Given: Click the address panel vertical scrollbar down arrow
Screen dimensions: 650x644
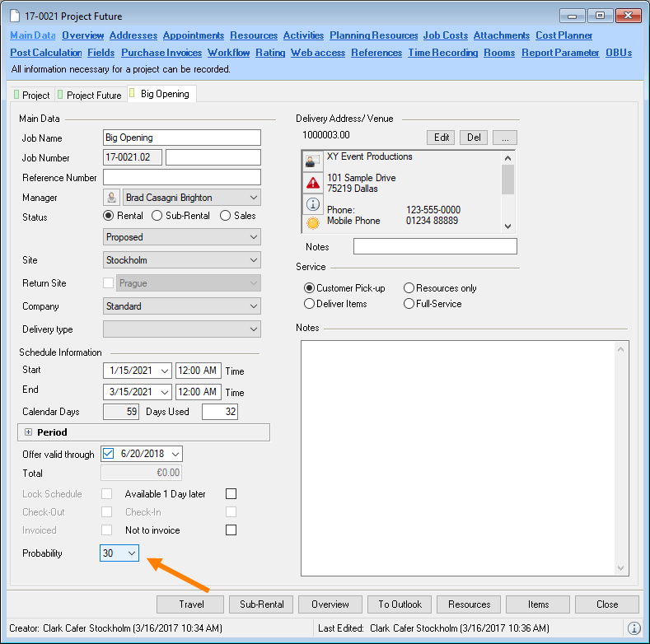Looking at the screenshot, I should (x=507, y=226).
